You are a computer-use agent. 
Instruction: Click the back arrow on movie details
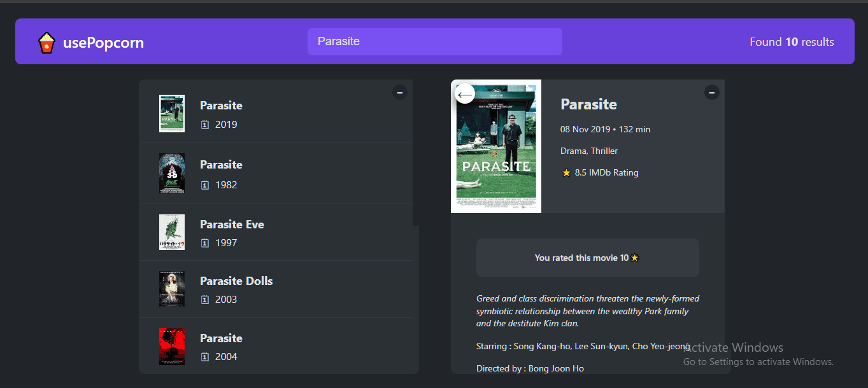[465, 94]
